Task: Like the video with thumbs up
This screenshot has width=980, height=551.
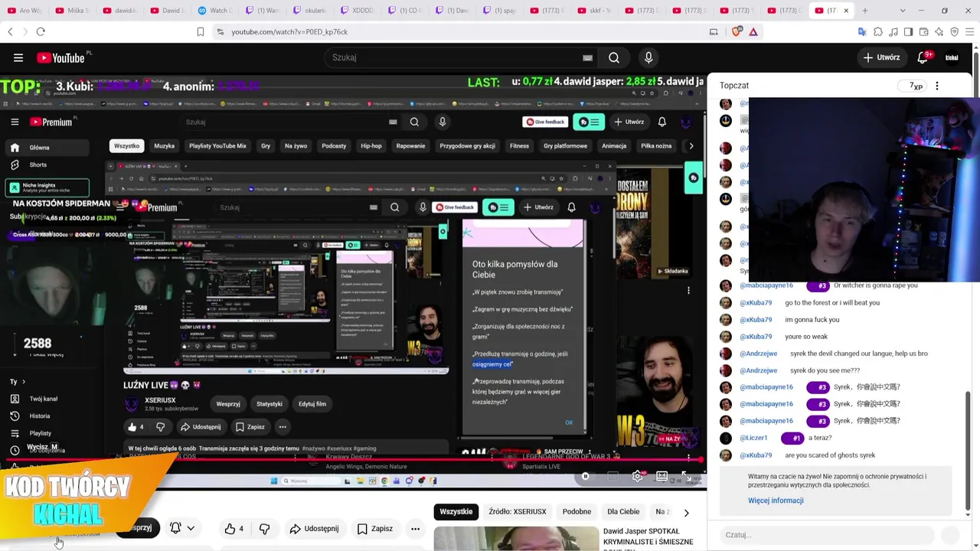Action: pos(234,529)
